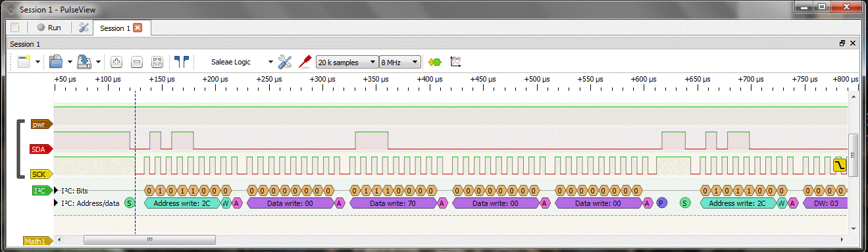Click the Stop 'P' annotation marker
Viewport: 868px width, 252px height.
662,203
